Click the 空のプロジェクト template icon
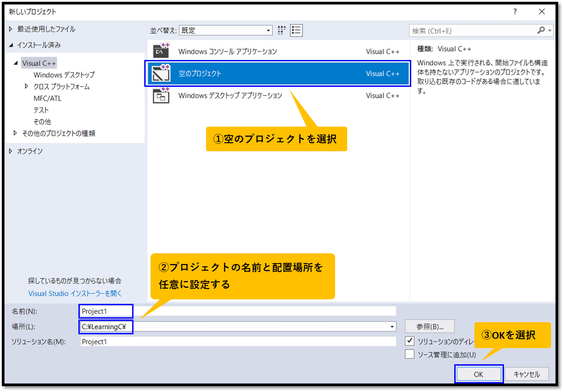The height and width of the screenshot is (392, 564). (161, 73)
